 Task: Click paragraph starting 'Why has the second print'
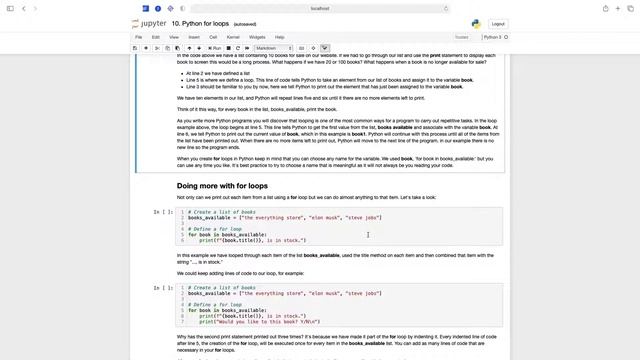pos(337,343)
